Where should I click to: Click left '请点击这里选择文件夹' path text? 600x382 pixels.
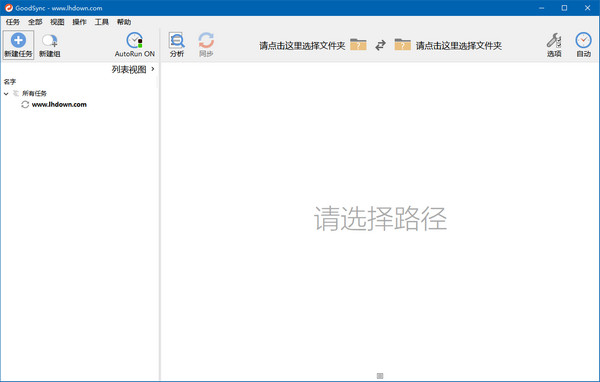(x=302, y=46)
